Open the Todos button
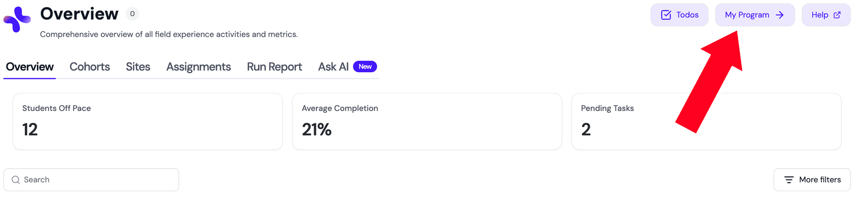The width and height of the screenshot is (868, 203). coord(679,15)
